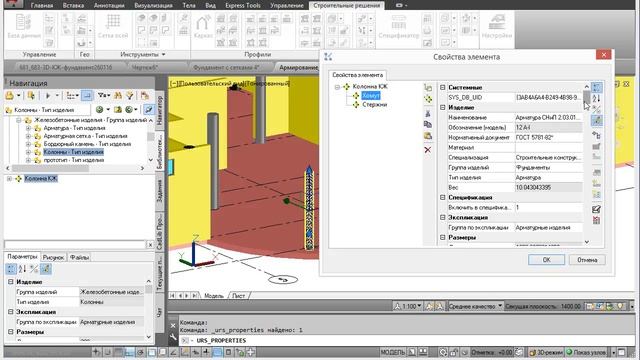Expand Колонна КЖ in the navigation results list
Image resolution: width=640 pixels, height=360 pixels.
tap(9, 179)
